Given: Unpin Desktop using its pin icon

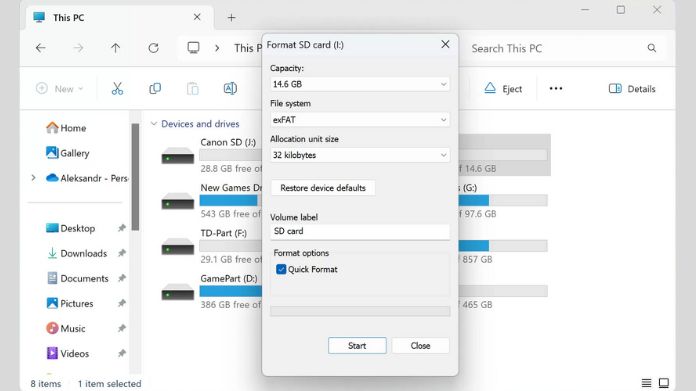Looking at the screenshot, I should (122, 228).
